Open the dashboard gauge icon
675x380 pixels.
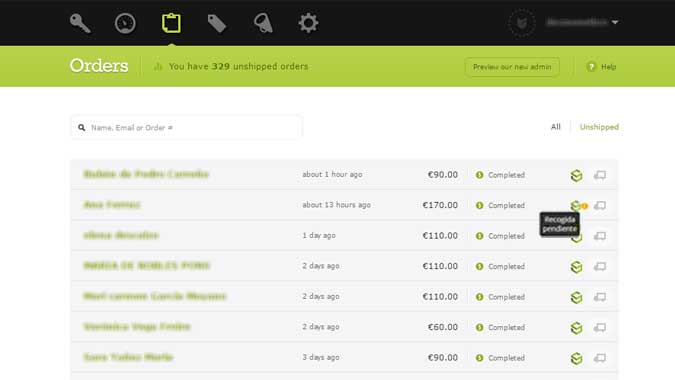(125, 23)
